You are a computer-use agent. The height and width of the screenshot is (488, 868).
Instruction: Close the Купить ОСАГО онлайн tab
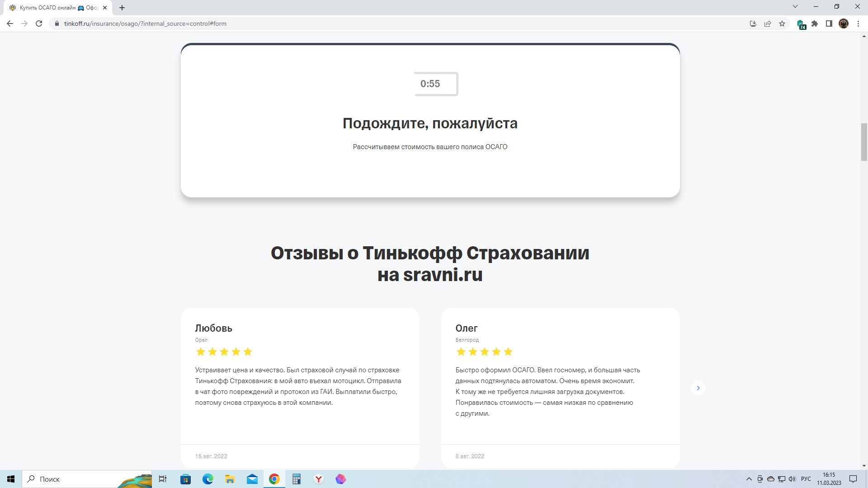pyautogui.click(x=105, y=8)
